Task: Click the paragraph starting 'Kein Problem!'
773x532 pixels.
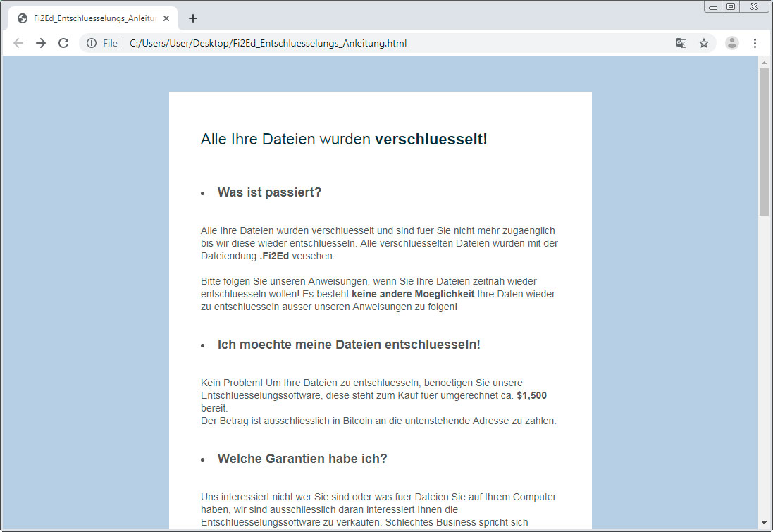Action: [x=373, y=395]
